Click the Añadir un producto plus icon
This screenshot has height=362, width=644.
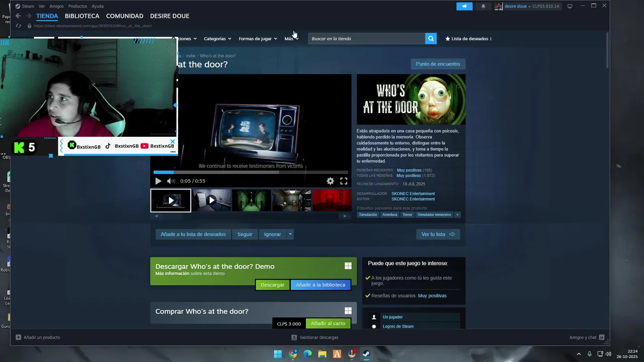(x=19, y=337)
